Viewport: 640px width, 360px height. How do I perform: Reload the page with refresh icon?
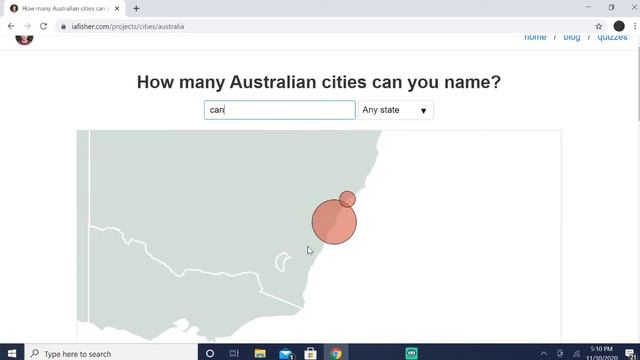43,26
